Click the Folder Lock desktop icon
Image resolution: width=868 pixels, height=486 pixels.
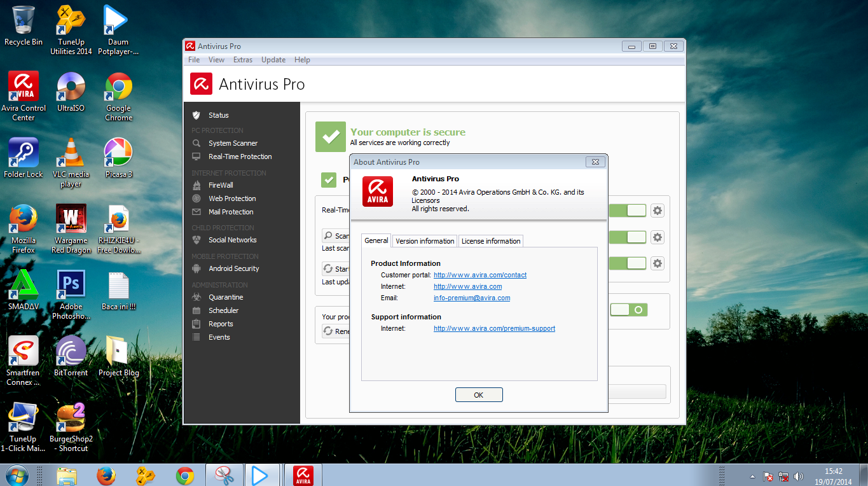[24, 158]
